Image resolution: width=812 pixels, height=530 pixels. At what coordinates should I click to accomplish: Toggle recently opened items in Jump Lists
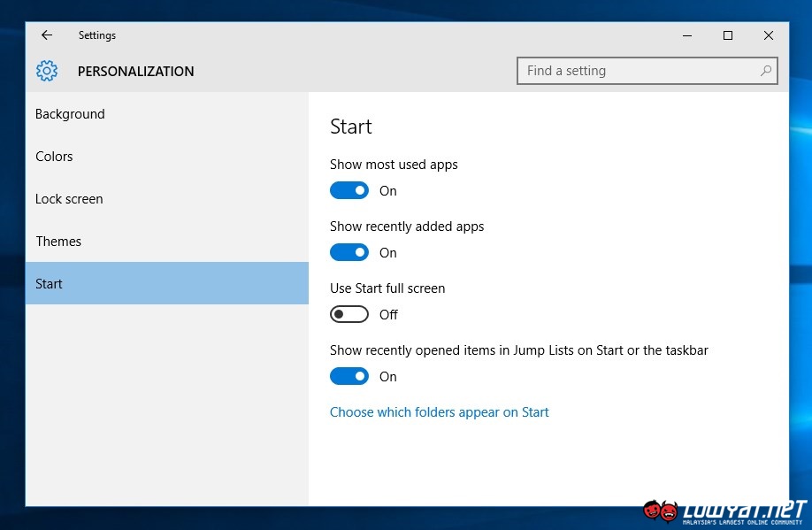tap(349, 377)
